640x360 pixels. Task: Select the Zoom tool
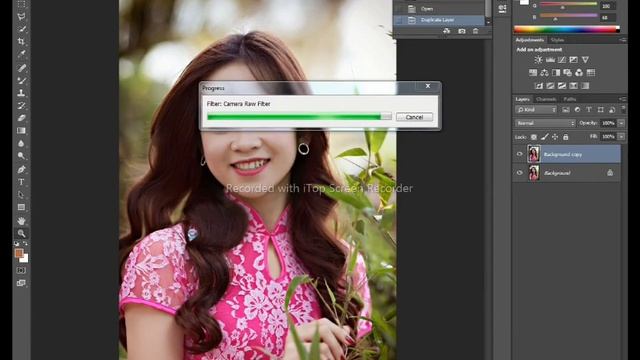point(21,233)
